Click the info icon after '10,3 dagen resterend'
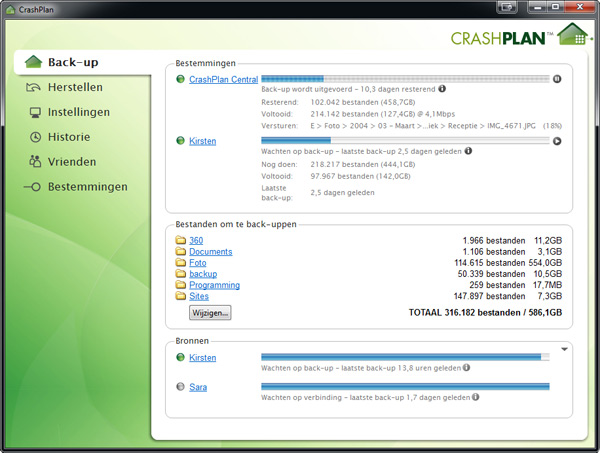This screenshot has width=600, height=453. 442,89
